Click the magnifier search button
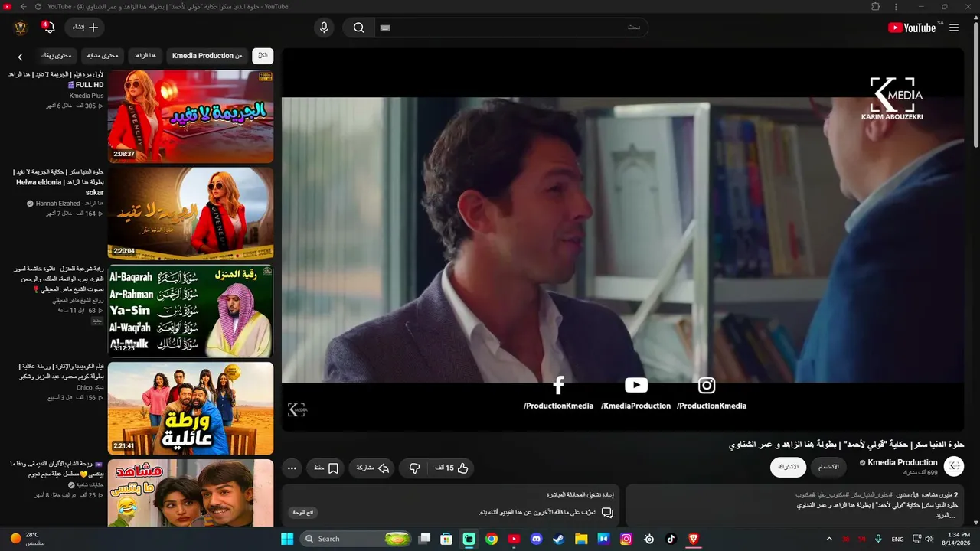Image resolution: width=980 pixels, height=551 pixels. click(358, 28)
